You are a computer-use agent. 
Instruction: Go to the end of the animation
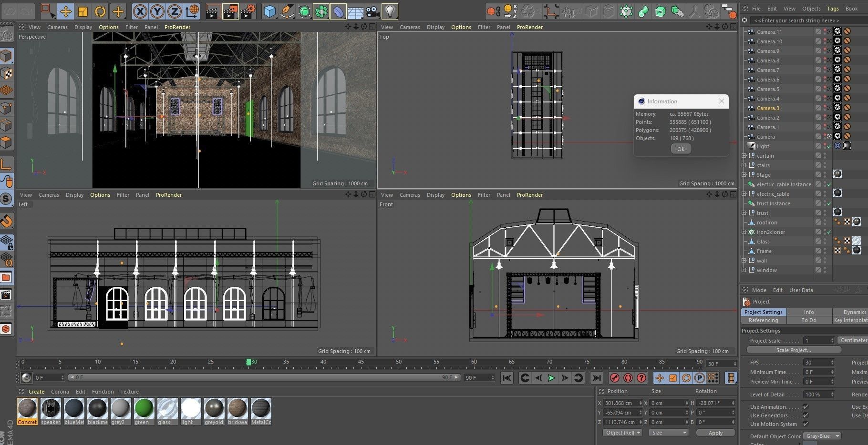596,378
